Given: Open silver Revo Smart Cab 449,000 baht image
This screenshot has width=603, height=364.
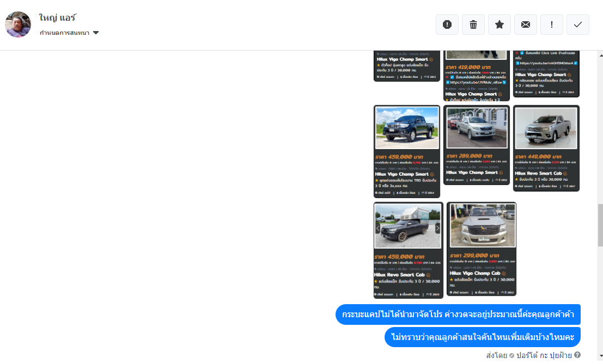Looking at the screenshot, I should (x=546, y=128).
